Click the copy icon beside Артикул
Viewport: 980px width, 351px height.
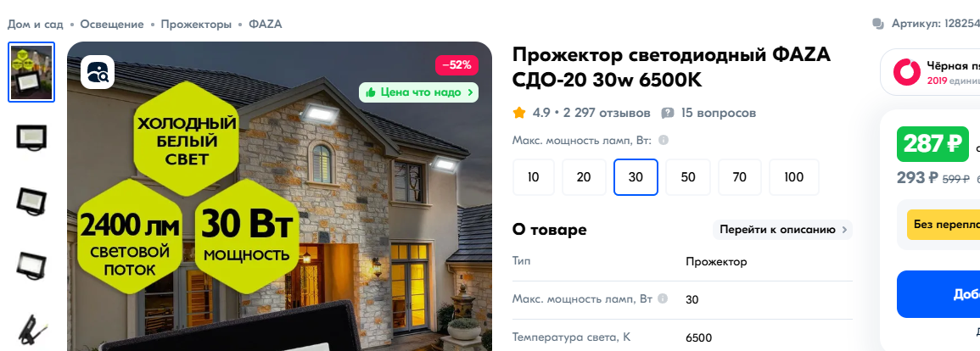click(878, 25)
